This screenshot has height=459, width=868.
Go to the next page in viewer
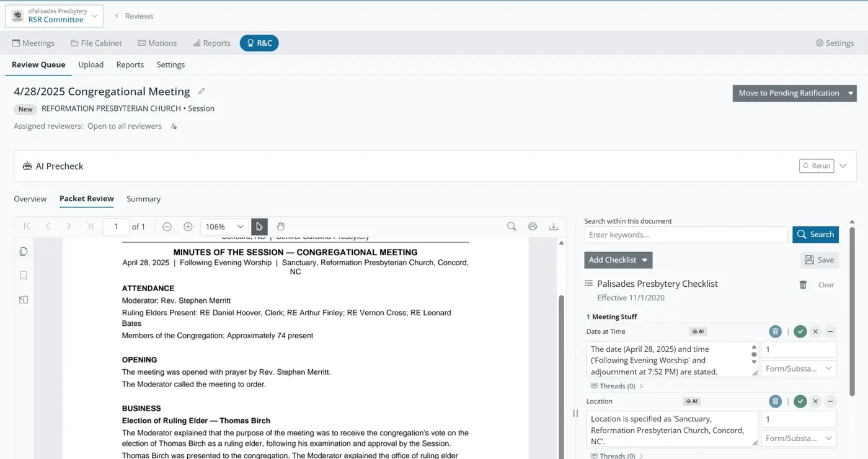click(69, 227)
